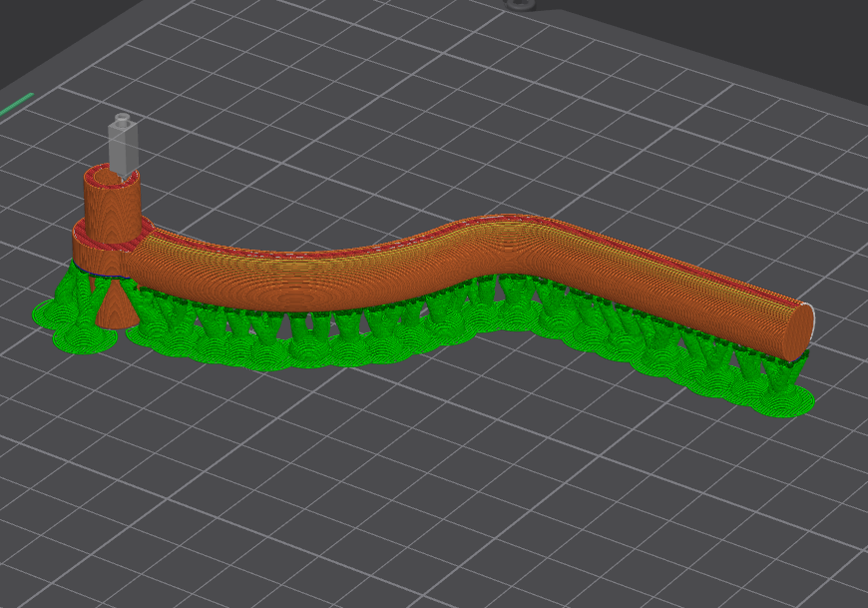Click the bed screw hole at top edge

(519, 4)
